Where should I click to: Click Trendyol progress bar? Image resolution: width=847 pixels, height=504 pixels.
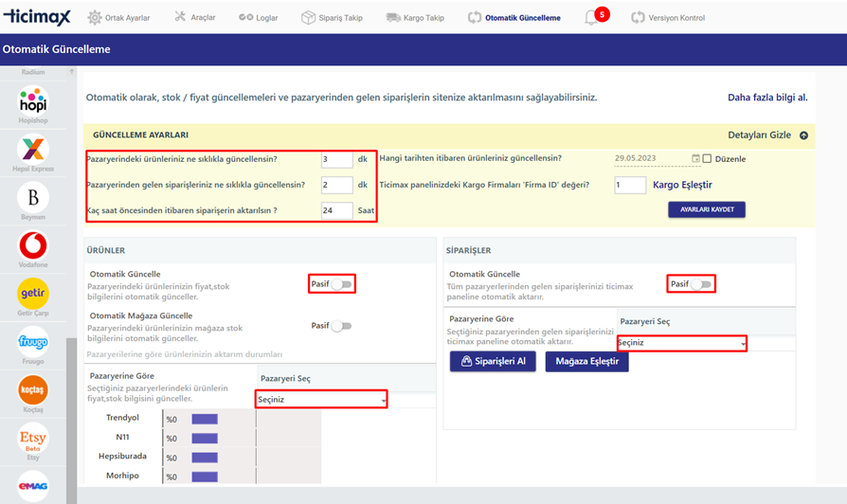pos(205,419)
